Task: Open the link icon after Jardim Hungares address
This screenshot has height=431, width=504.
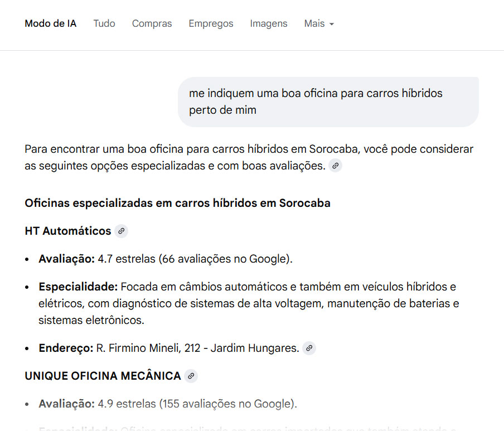Action: pyautogui.click(x=309, y=348)
